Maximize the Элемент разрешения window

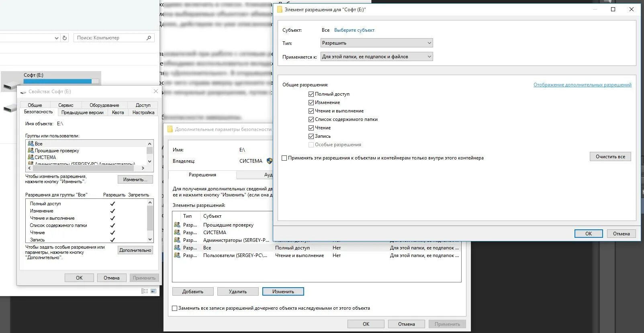pos(613,9)
